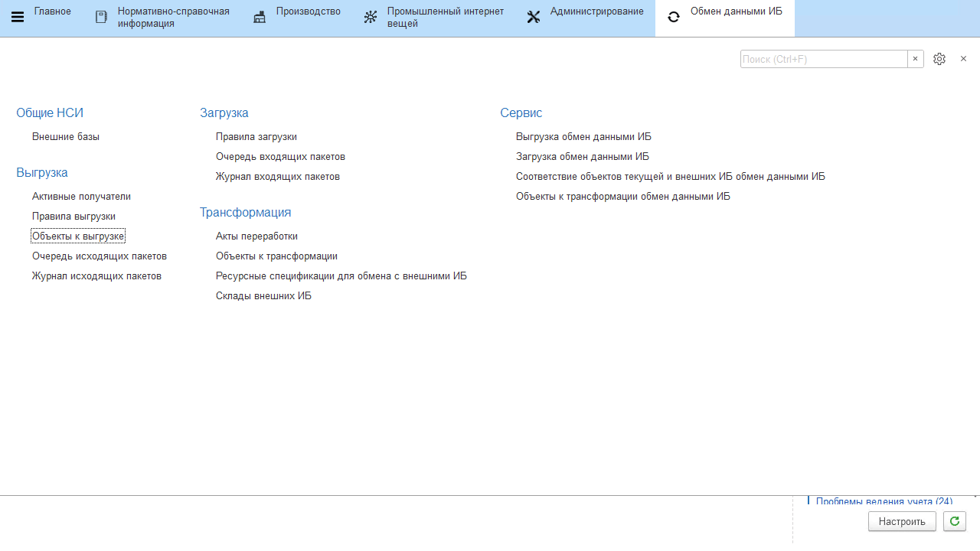Open Объекты к выгрузке link
This screenshot has width=980, height=551.
(x=77, y=236)
